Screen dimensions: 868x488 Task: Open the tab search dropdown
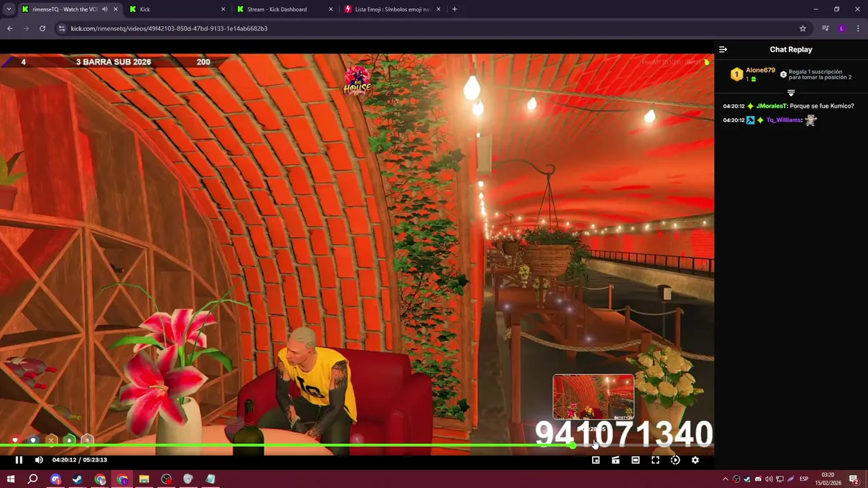9,9
